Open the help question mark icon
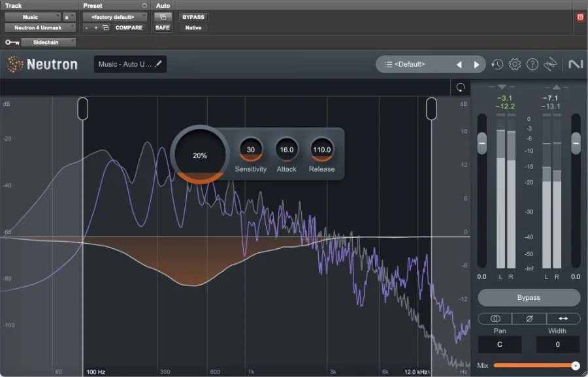This screenshot has height=377, width=588. tap(532, 65)
